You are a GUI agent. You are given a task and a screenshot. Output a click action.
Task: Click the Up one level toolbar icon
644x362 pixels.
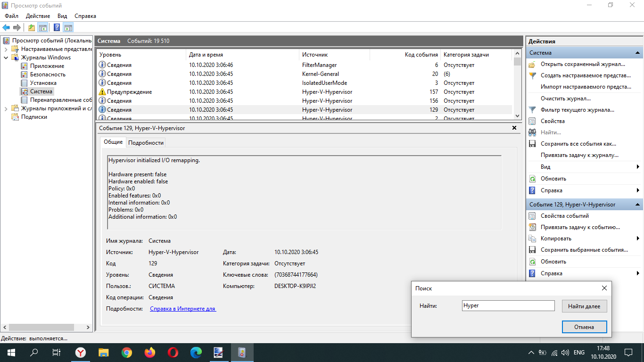(31, 27)
